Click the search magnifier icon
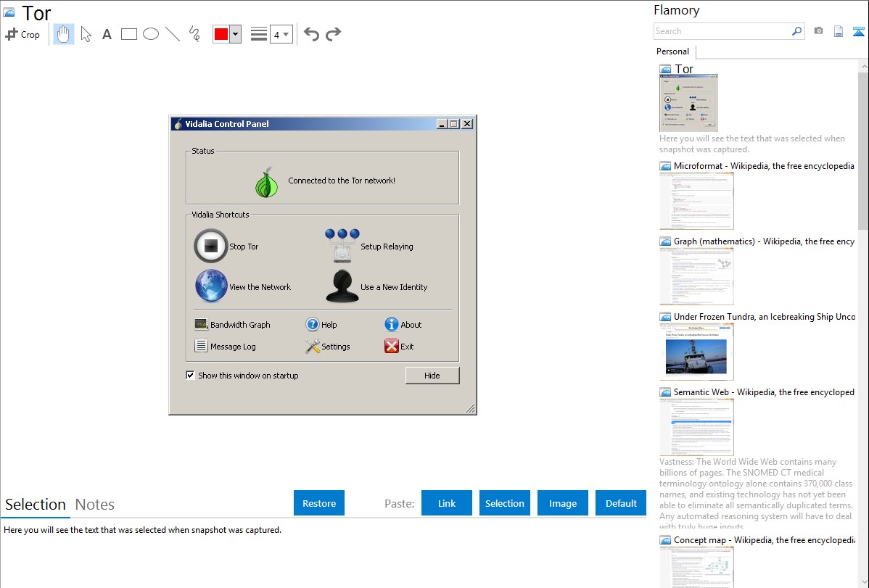Viewport: 869px width, 588px height. click(x=797, y=31)
